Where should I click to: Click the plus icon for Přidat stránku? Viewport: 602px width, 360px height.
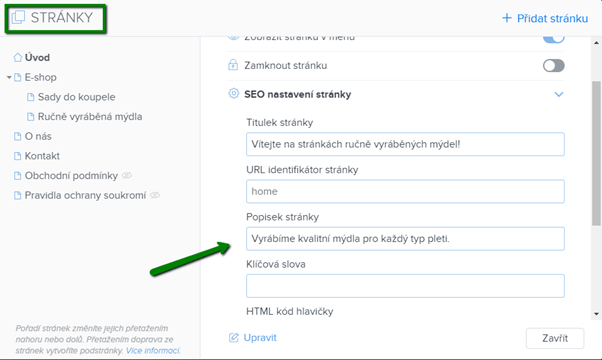coord(507,18)
